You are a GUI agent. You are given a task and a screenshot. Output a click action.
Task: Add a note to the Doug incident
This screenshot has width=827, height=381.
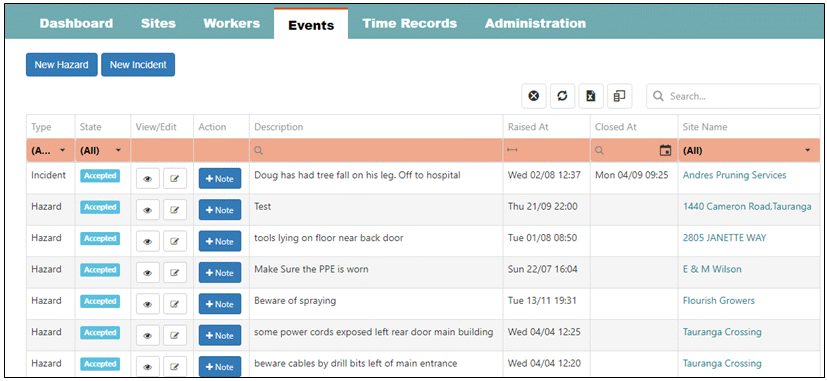pos(220,179)
